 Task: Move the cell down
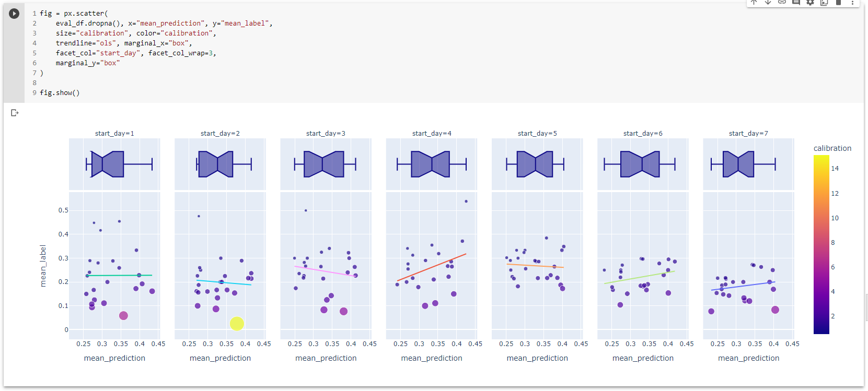pos(768,3)
